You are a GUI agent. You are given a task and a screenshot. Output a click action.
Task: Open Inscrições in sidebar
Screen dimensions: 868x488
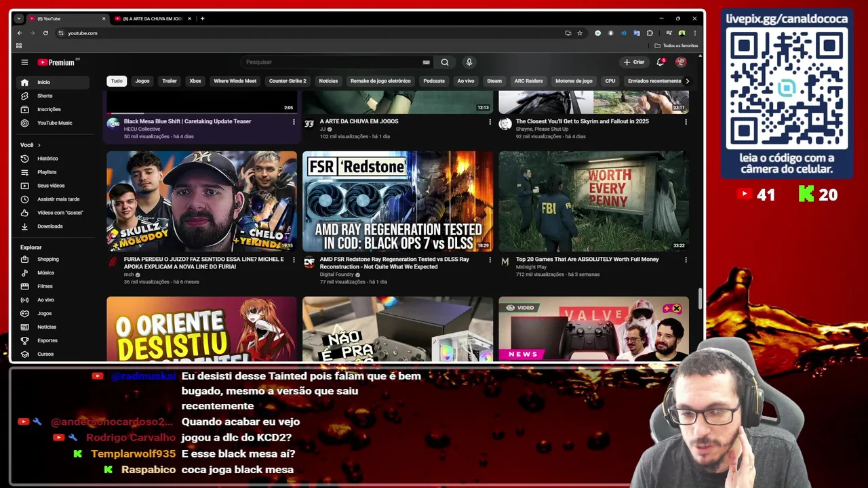(x=53, y=109)
